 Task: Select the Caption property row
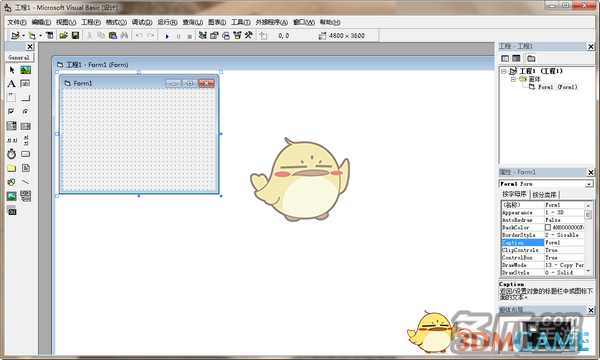tap(543, 243)
